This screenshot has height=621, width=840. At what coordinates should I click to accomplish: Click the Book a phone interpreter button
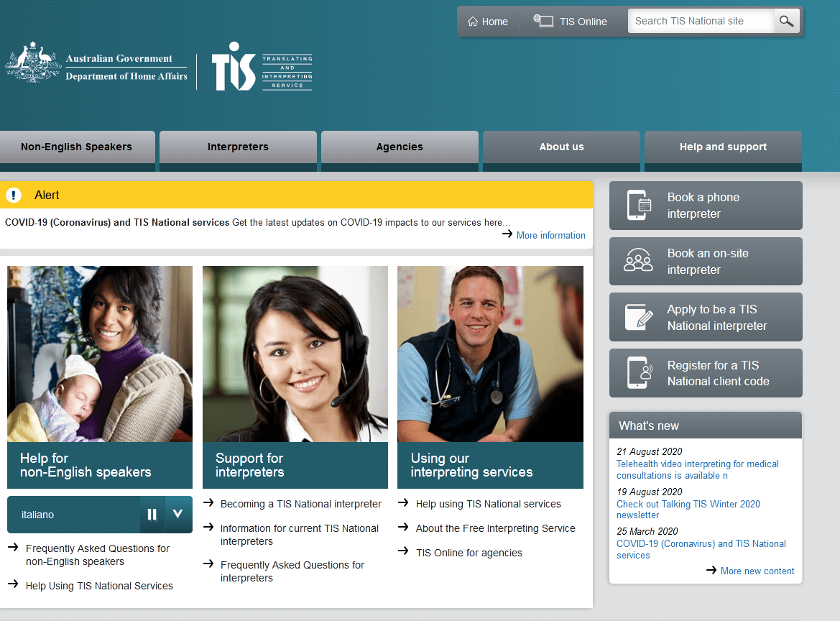click(x=706, y=206)
